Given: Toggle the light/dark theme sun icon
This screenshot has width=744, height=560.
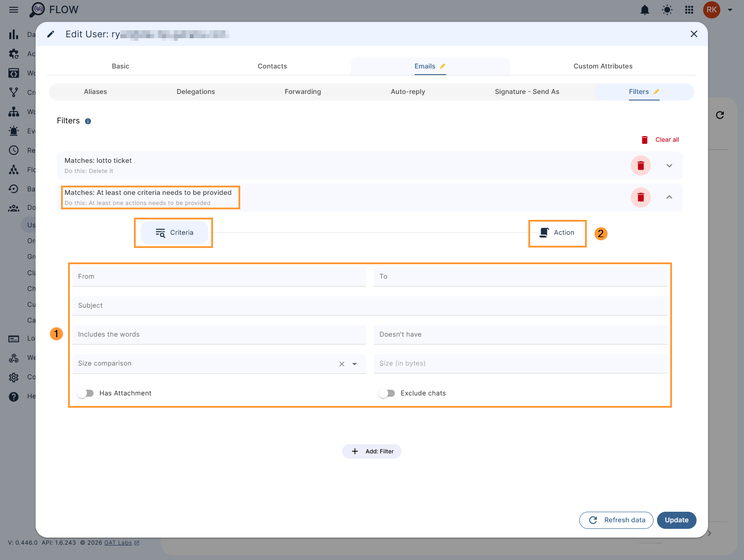Looking at the screenshot, I should [667, 10].
